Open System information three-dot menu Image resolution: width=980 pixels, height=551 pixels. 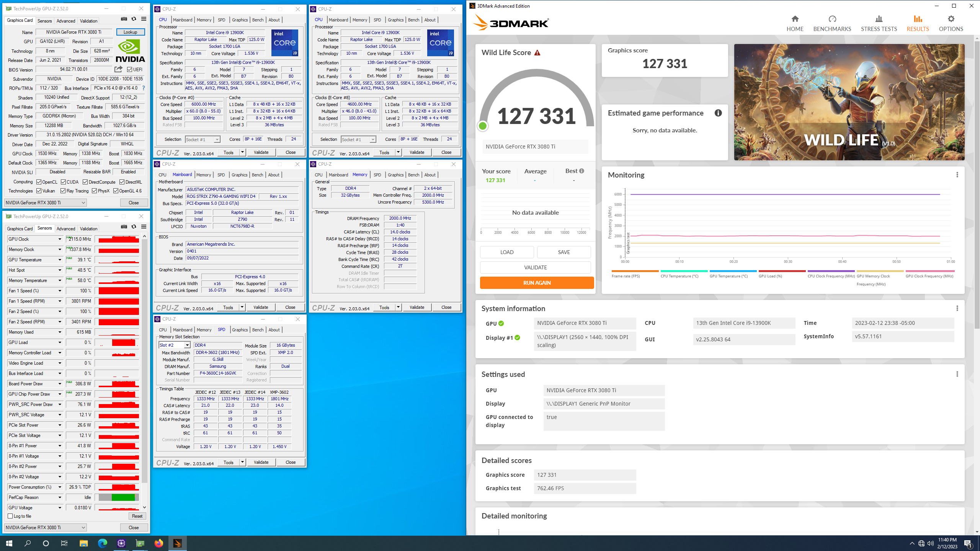957,308
